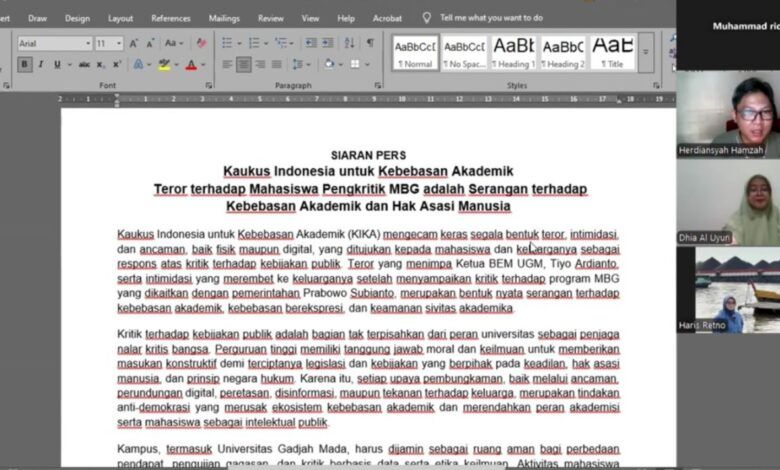This screenshot has width=780, height=470.
Task: Toggle Center alignment in Paragraph group
Action: point(243,64)
